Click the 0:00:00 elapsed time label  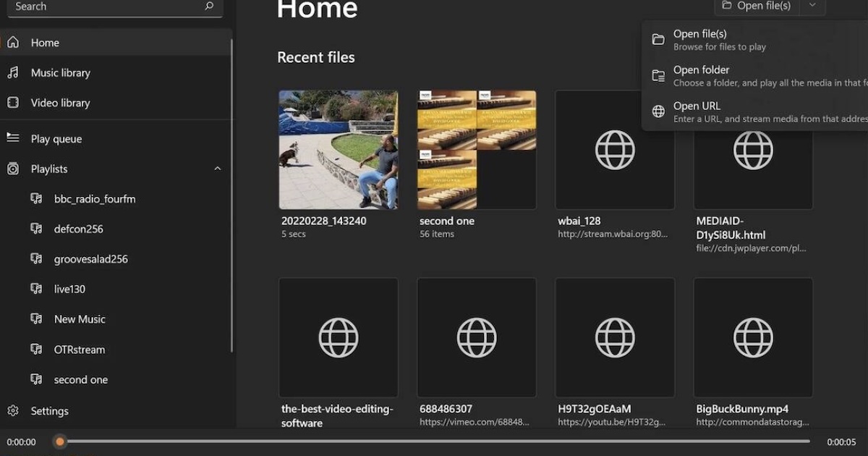21,442
